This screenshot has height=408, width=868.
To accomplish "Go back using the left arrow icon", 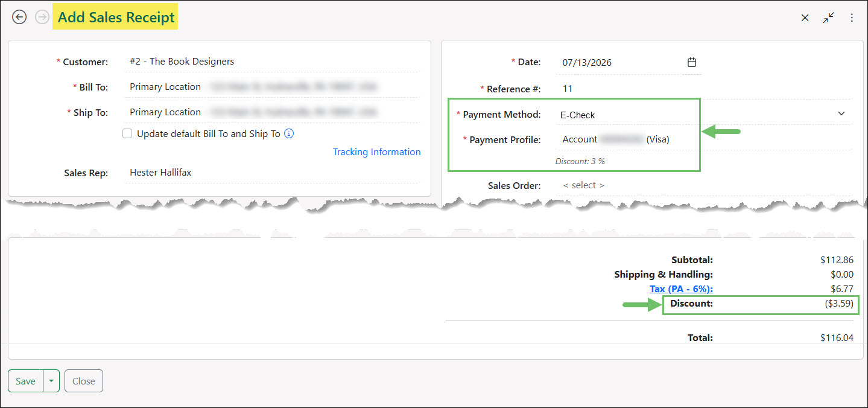I will 19,17.
